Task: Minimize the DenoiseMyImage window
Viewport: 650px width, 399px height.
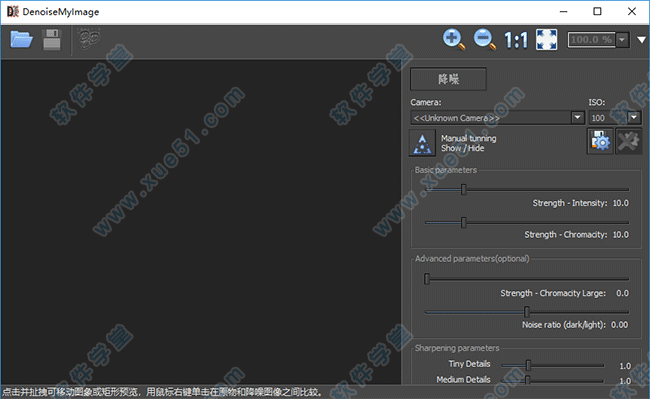Action: [x=563, y=12]
